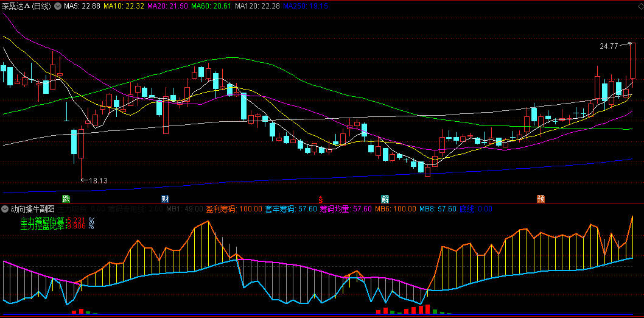This screenshot has height=318, width=644.
Task: Click the 套牢筹码: 57.60 indicator label
Action: click(x=291, y=209)
